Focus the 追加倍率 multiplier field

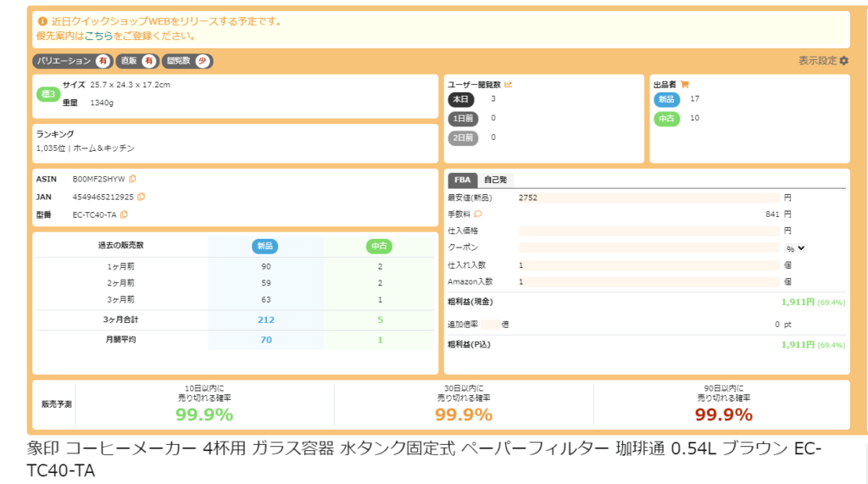point(490,325)
